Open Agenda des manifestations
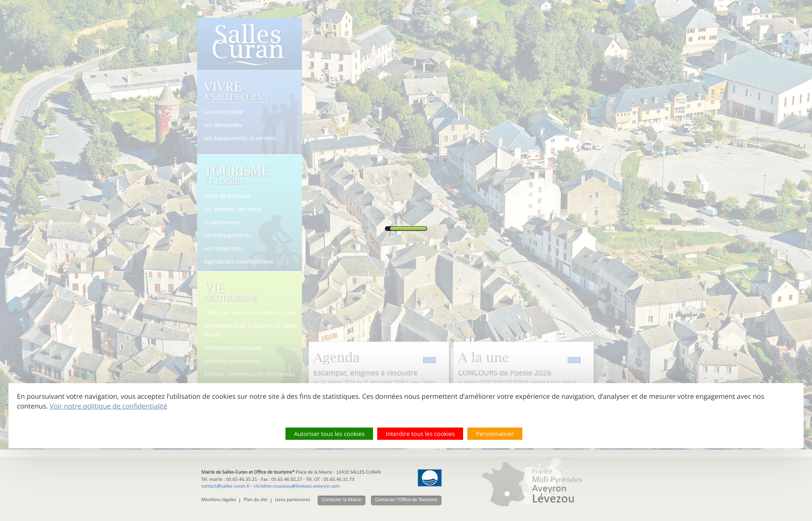Image resolution: width=812 pixels, height=521 pixels. (x=239, y=262)
